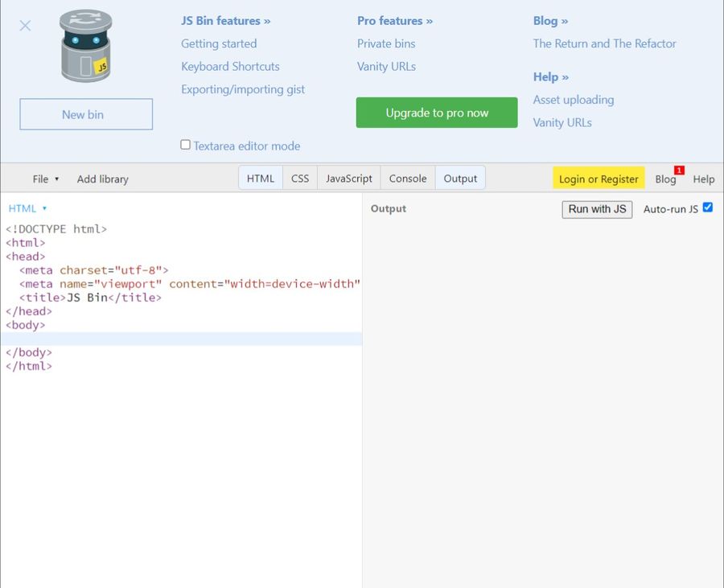Show the CSS panel tab
The image size is (724, 588).
[x=300, y=179]
